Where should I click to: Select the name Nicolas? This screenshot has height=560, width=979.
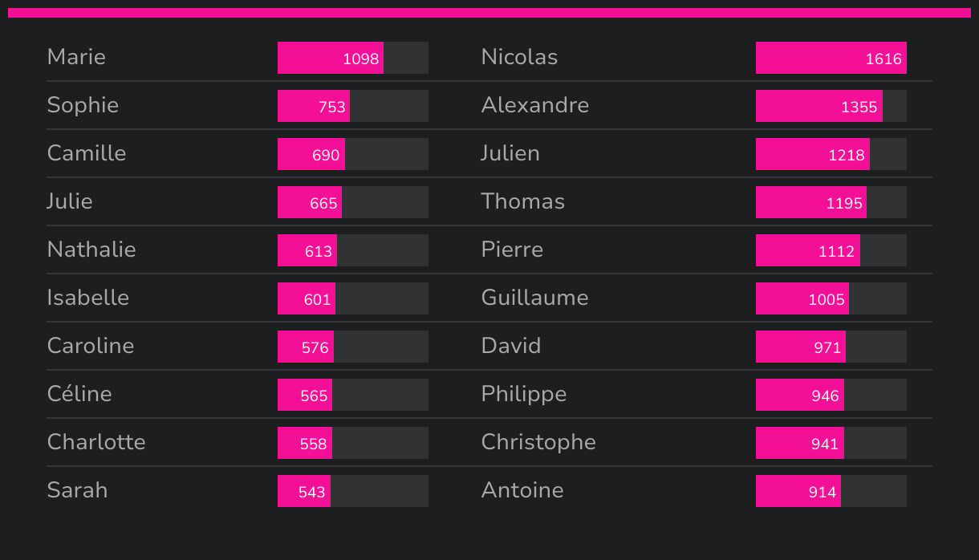(519, 57)
